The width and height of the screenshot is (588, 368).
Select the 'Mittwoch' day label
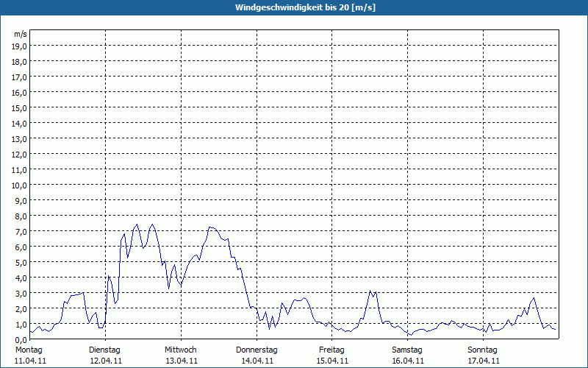pos(180,350)
